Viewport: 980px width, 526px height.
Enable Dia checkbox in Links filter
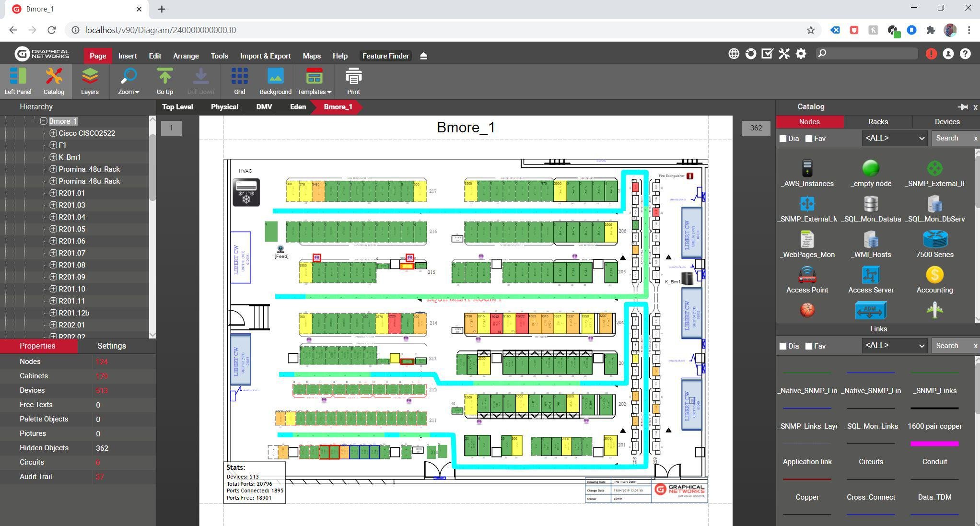(x=783, y=346)
